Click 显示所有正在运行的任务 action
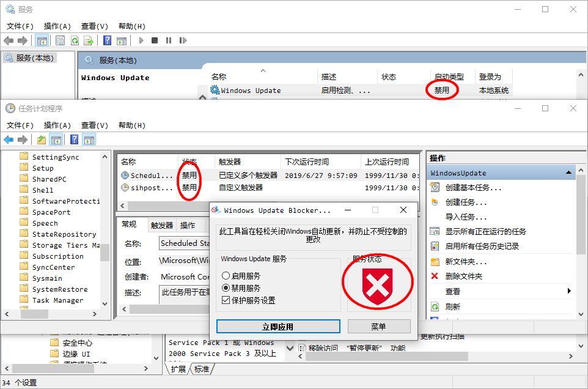Screen dimensions: 588x389 tap(486, 232)
